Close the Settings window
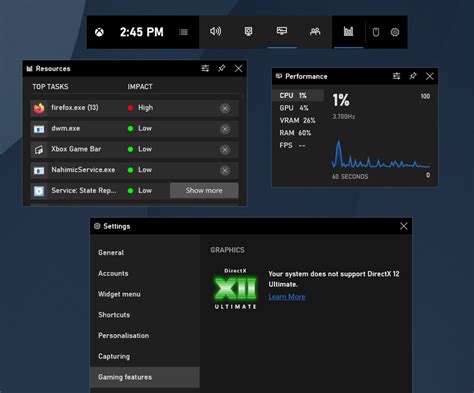 point(404,226)
